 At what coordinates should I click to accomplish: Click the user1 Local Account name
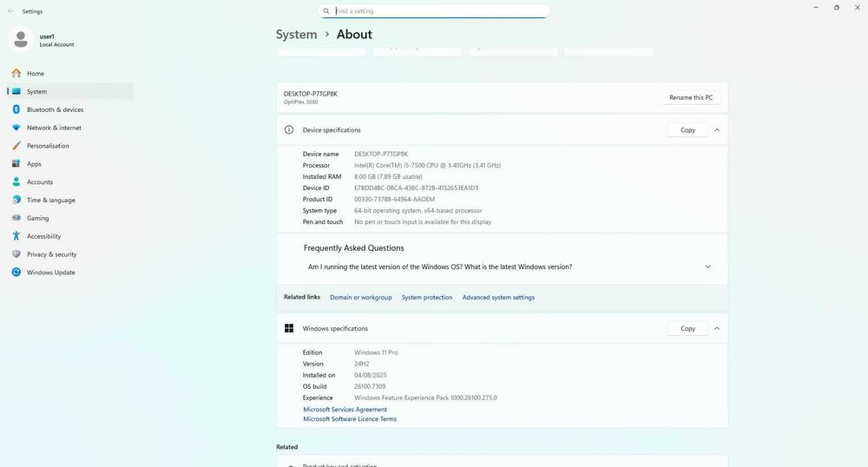(x=56, y=40)
